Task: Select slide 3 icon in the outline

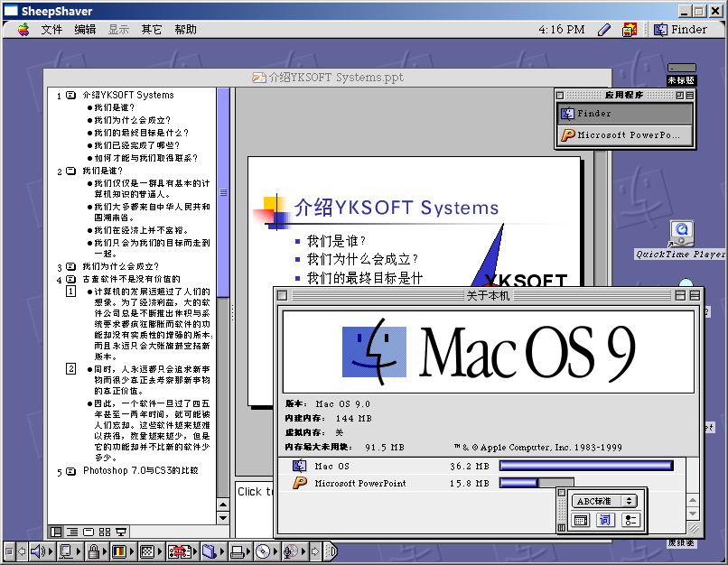Action: tap(70, 267)
